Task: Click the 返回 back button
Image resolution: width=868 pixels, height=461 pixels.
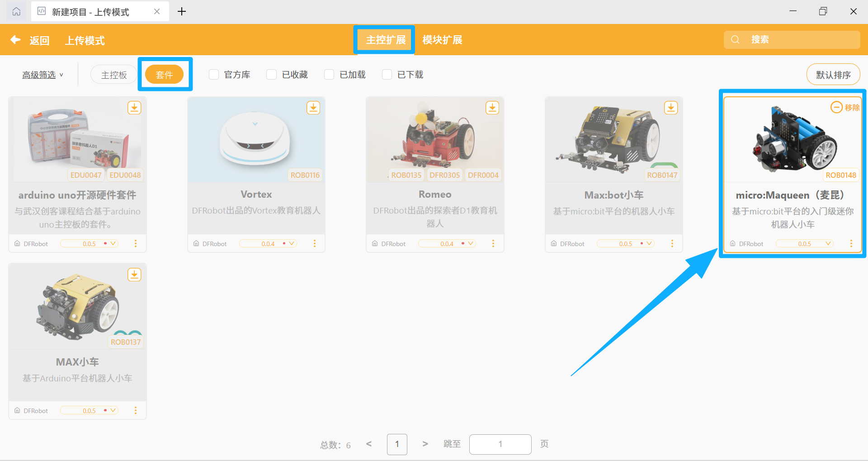Action: tap(39, 40)
